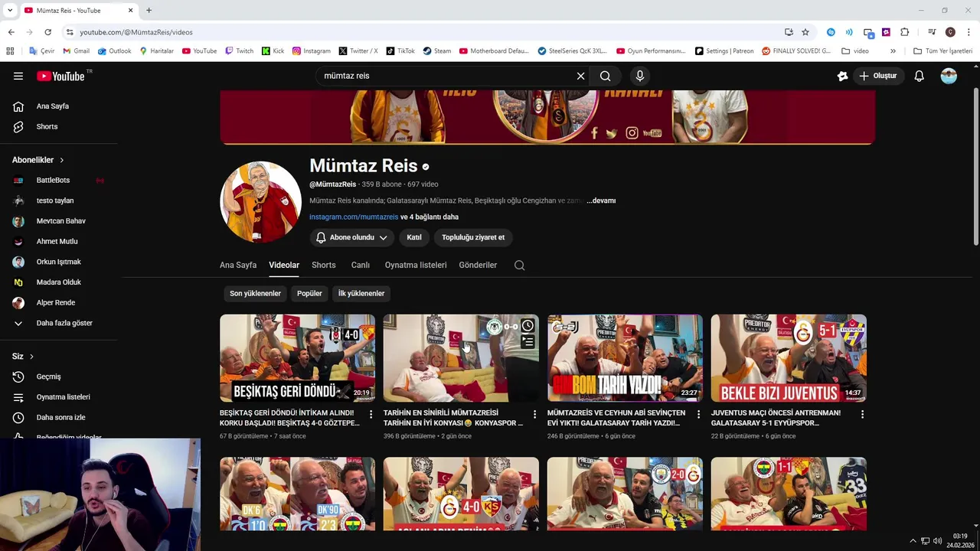
Task: Open the Abone olundu subscription dropdown
Action: click(x=351, y=237)
